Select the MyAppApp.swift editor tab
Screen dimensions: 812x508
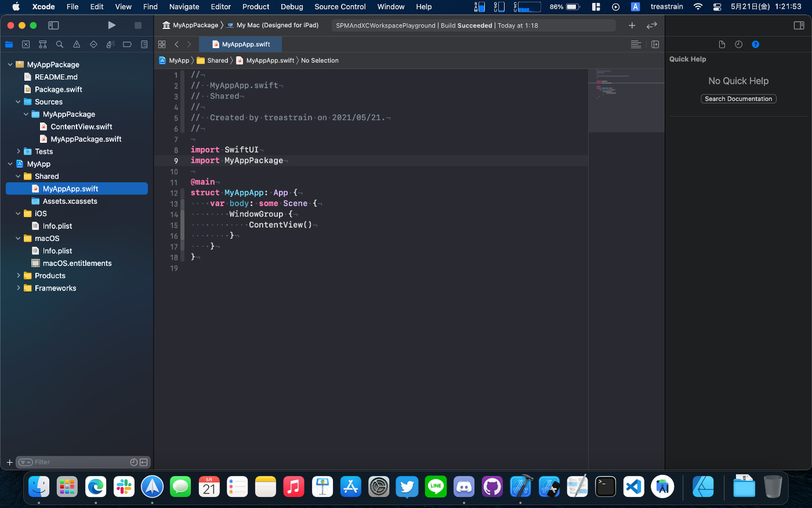point(241,45)
